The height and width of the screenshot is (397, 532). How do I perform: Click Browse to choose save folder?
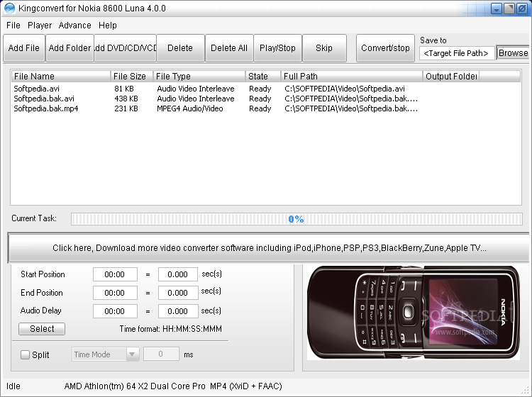[x=513, y=53]
